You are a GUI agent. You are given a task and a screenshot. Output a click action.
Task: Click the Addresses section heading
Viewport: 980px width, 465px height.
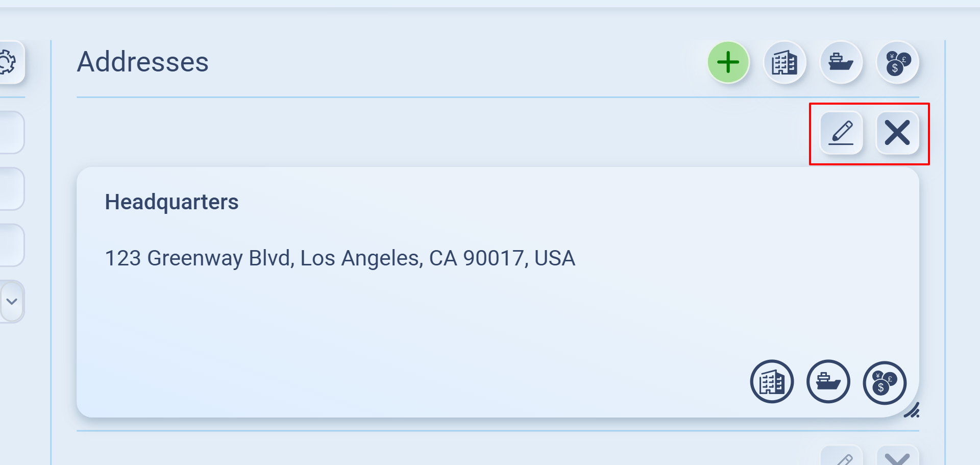click(143, 62)
